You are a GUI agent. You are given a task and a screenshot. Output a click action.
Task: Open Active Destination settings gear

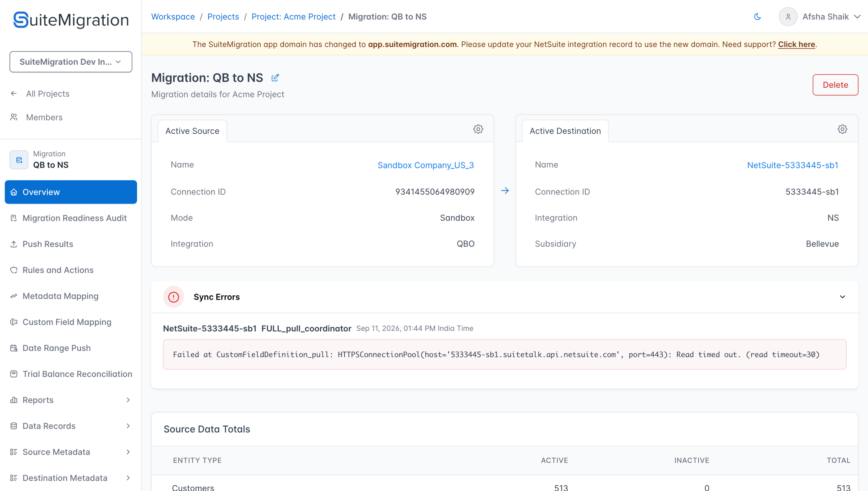click(842, 129)
